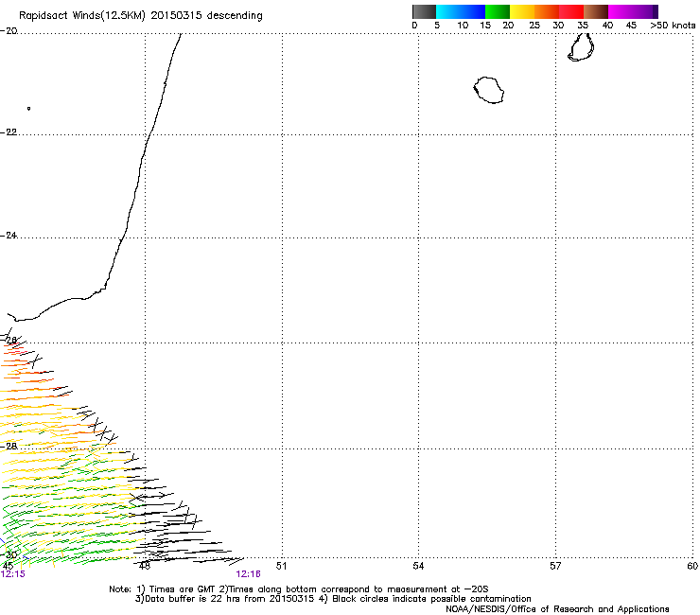Click the tiny island dot west of Madagascar

[28, 108]
